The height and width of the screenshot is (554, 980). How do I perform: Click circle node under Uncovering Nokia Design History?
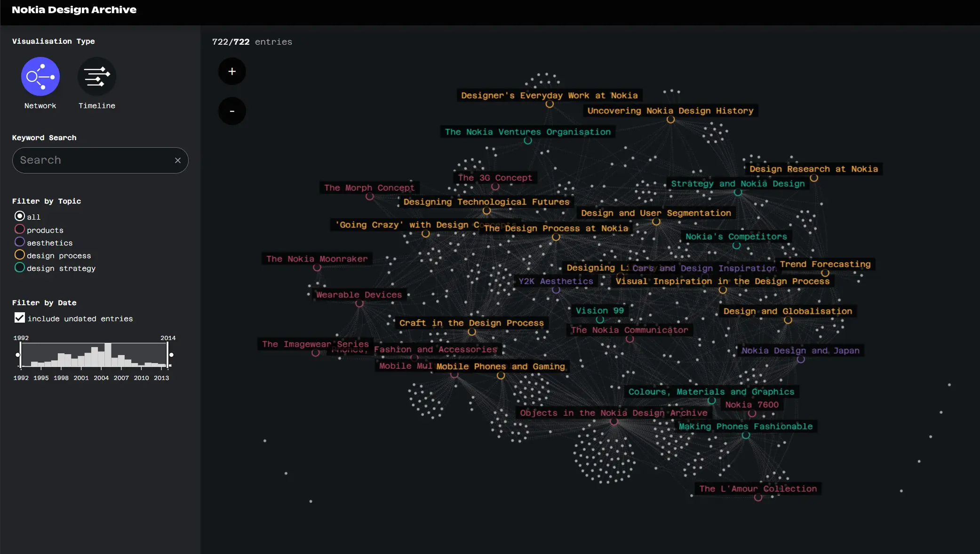pyautogui.click(x=670, y=119)
